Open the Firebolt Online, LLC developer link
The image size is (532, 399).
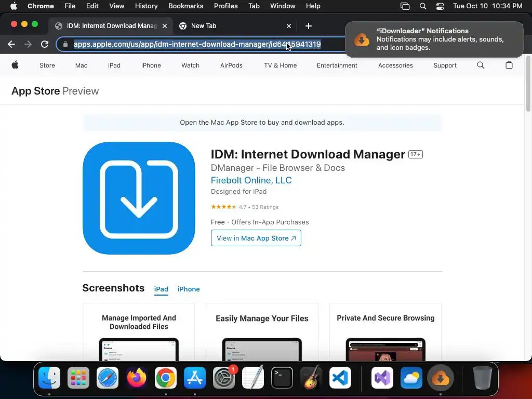(x=251, y=180)
